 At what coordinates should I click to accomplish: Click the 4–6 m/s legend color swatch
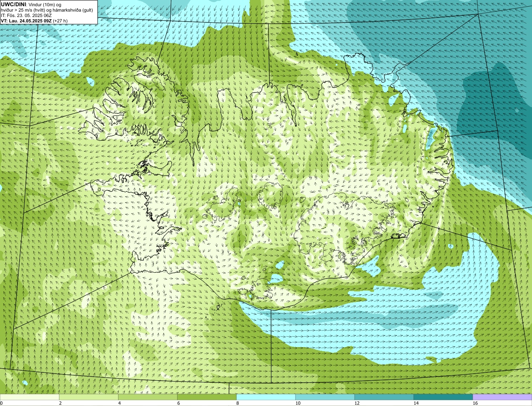(x=148, y=397)
